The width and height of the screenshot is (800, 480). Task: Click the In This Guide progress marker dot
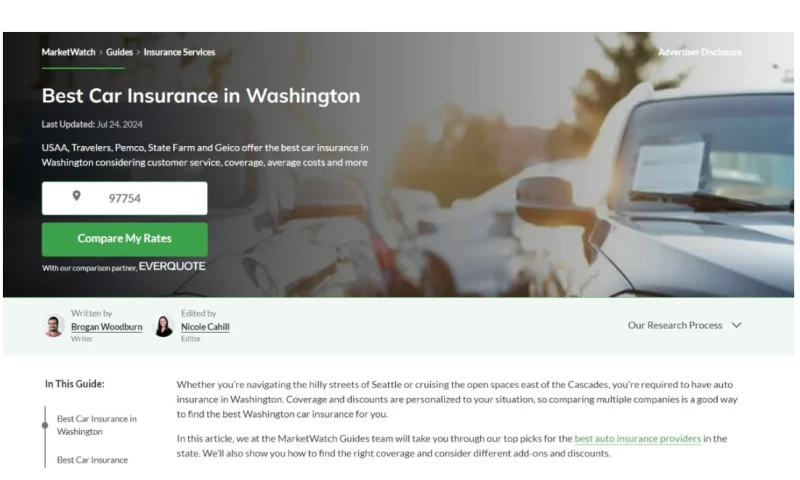(45, 425)
